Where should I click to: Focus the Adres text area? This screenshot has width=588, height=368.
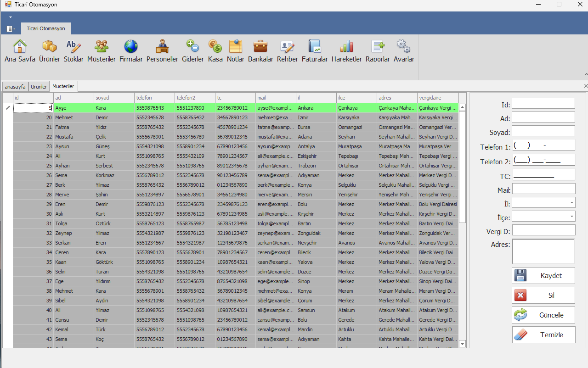543,251
